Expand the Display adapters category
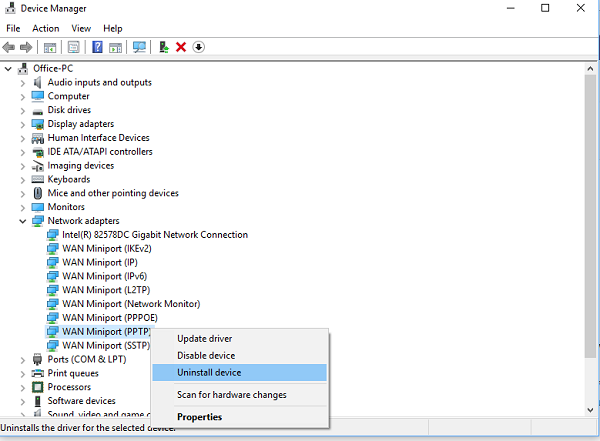This screenshot has height=441, width=600. click(23, 125)
